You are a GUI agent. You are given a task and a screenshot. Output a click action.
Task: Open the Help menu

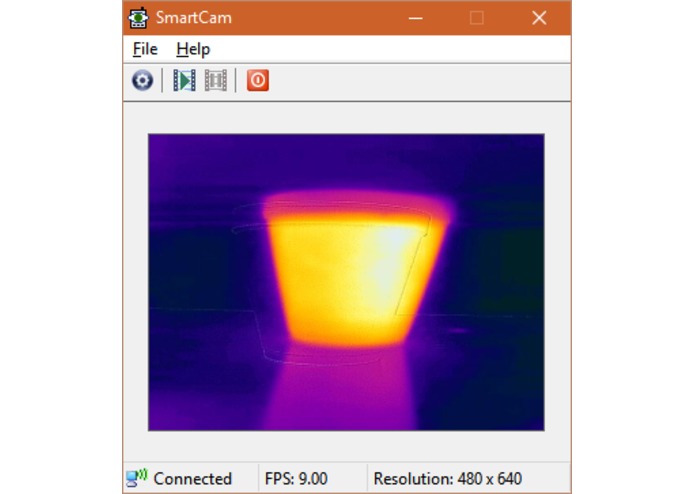click(193, 49)
